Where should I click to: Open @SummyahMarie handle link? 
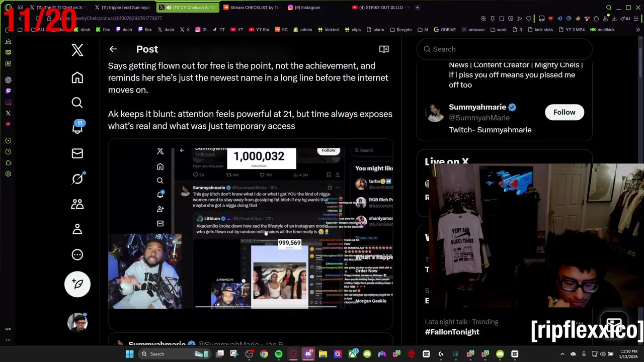pos(479,118)
